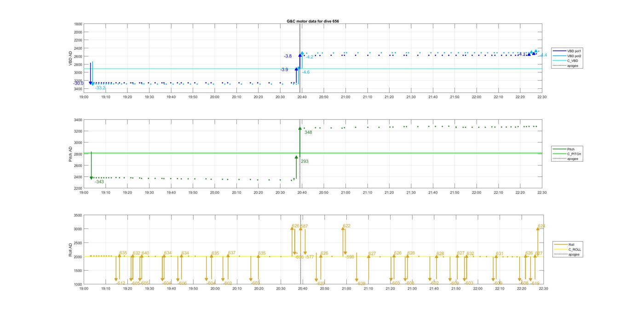Image resolution: width=644 pixels, height=319 pixels.
Task: Click the '587' label in Roll plot
Action: pyautogui.click(x=304, y=226)
